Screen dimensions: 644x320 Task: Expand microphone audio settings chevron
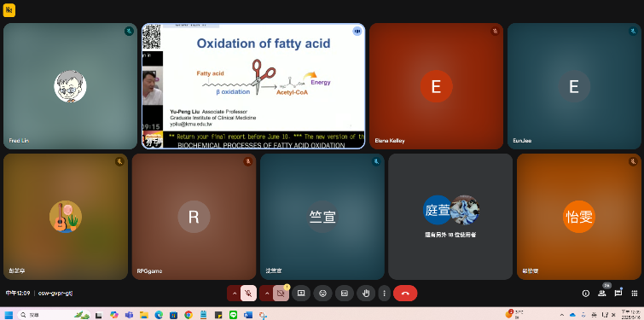[x=234, y=294]
